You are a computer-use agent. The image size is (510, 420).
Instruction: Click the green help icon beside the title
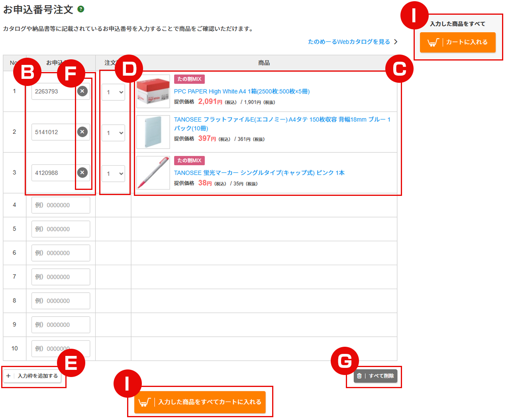[x=81, y=9]
